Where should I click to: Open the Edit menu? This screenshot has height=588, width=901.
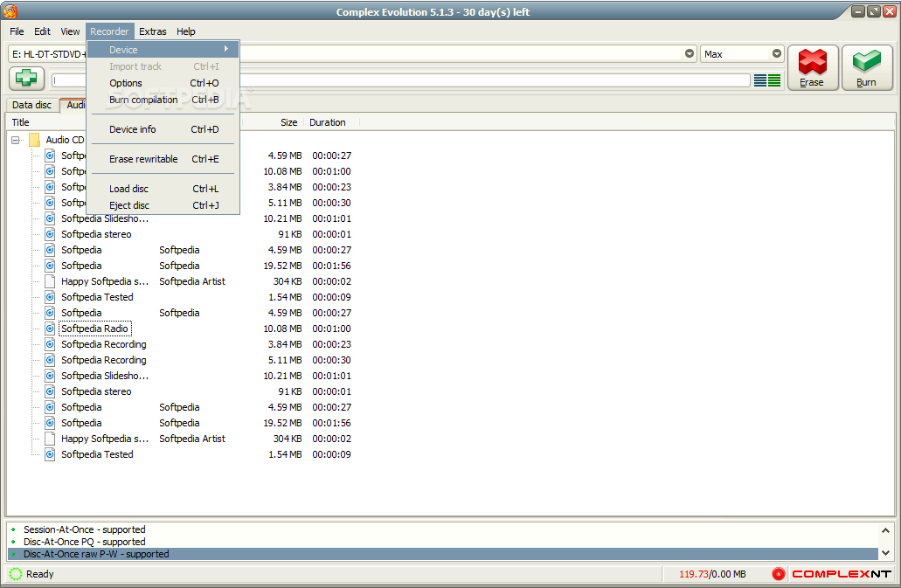click(42, 31)
